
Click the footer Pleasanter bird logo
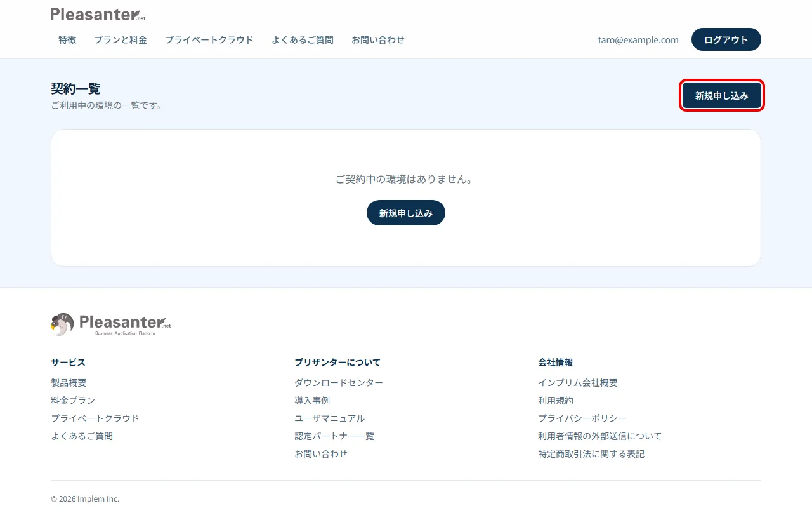(111, 324)
